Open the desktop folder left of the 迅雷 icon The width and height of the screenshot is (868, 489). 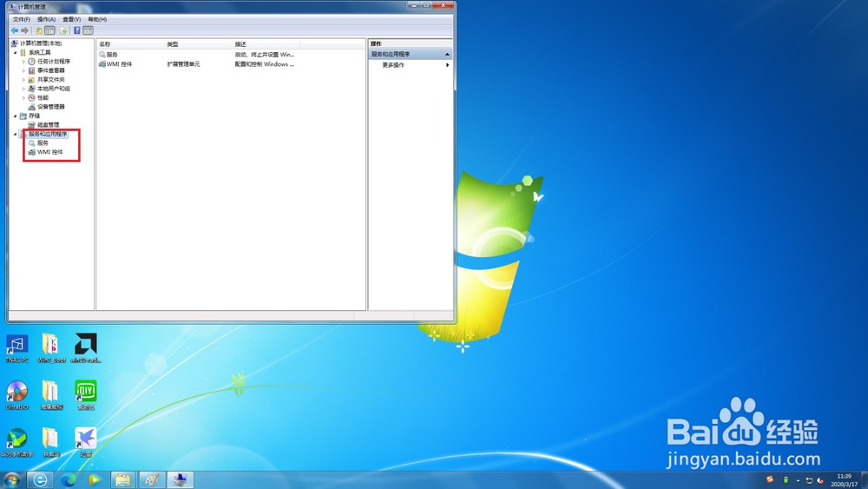(x=51, y=442)
